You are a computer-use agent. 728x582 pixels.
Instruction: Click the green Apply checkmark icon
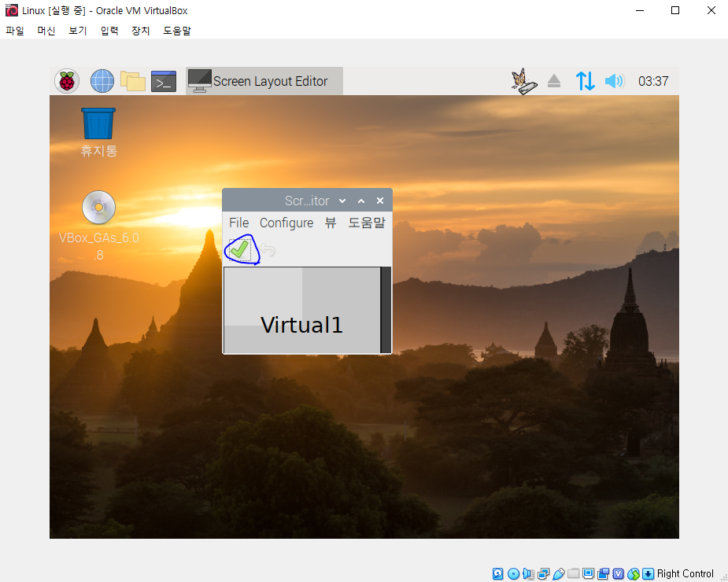[239, 249]
